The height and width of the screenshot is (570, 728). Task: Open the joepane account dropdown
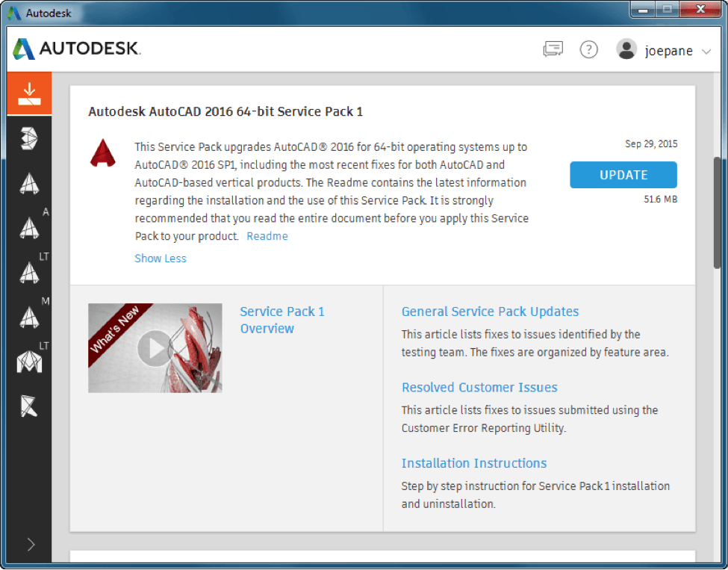664,51
